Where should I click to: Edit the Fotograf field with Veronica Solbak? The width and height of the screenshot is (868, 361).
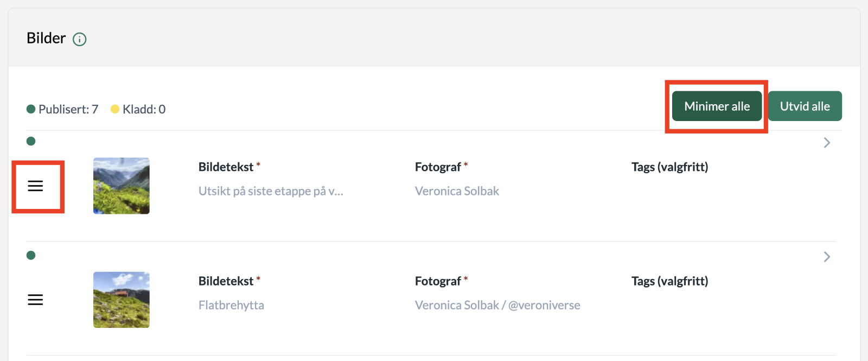click(457, 191)
